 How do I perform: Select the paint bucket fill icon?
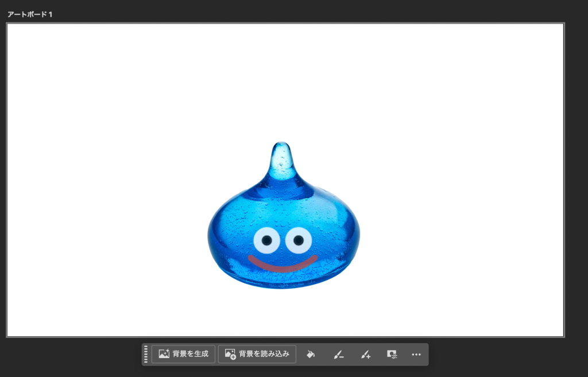point(311,355)
